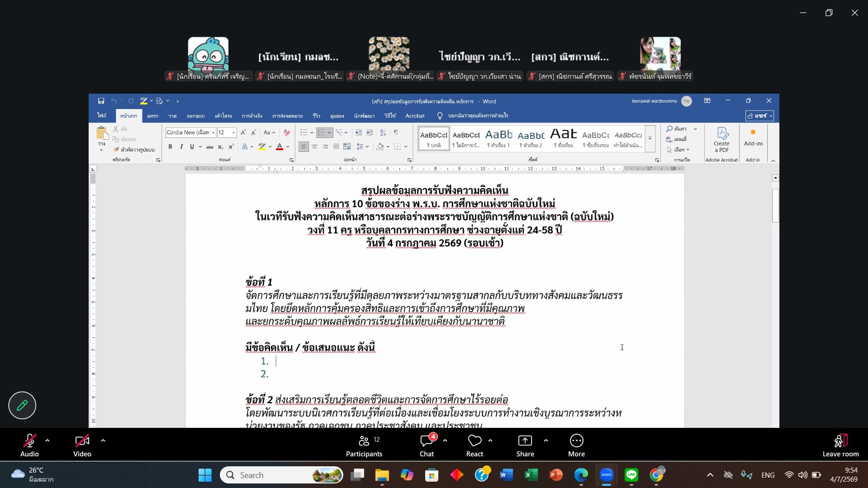Start video with Zoom Video icon
Screen dimensions: 868x488
82,445
